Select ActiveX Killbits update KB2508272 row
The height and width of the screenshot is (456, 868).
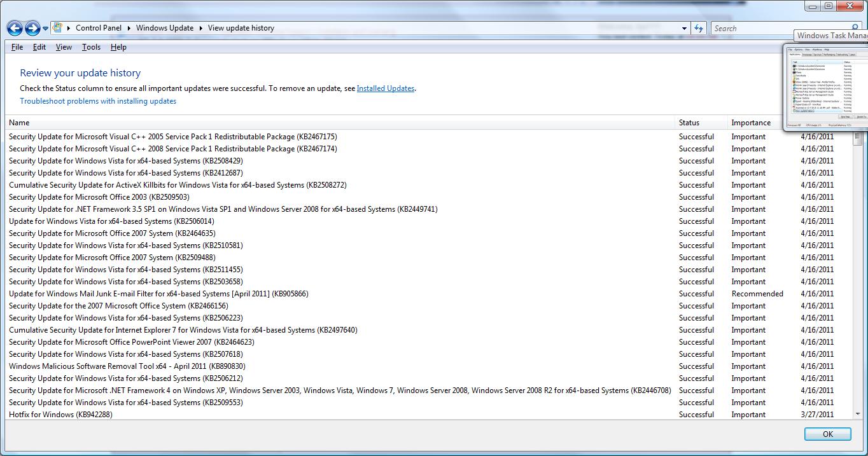click(x=429, y=185)
